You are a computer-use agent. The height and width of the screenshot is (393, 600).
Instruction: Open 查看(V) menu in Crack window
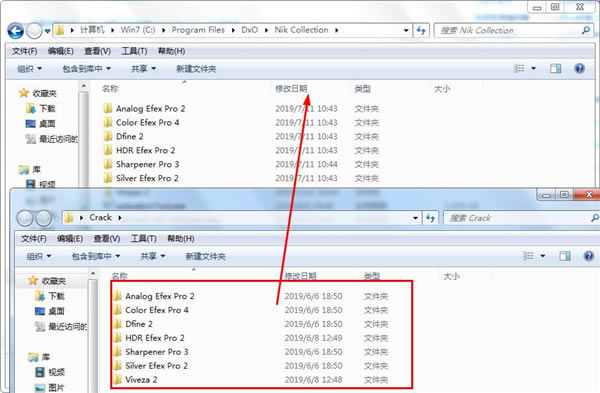[x=107, y=238]
